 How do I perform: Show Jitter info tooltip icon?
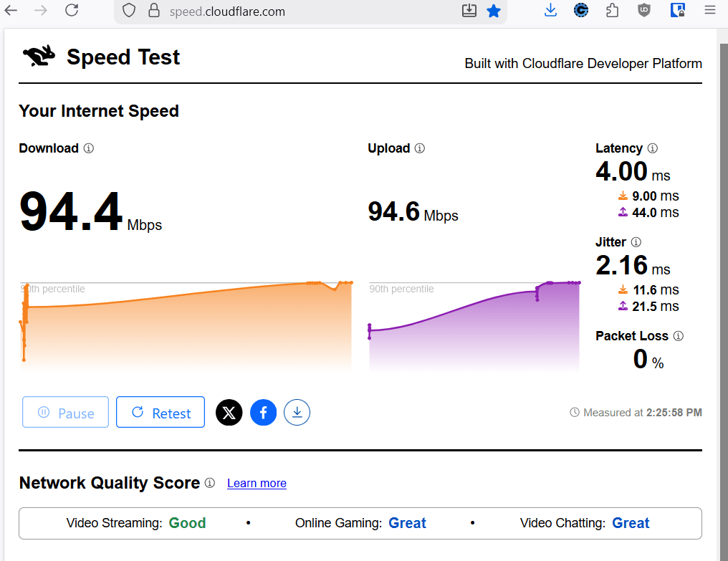636,242
